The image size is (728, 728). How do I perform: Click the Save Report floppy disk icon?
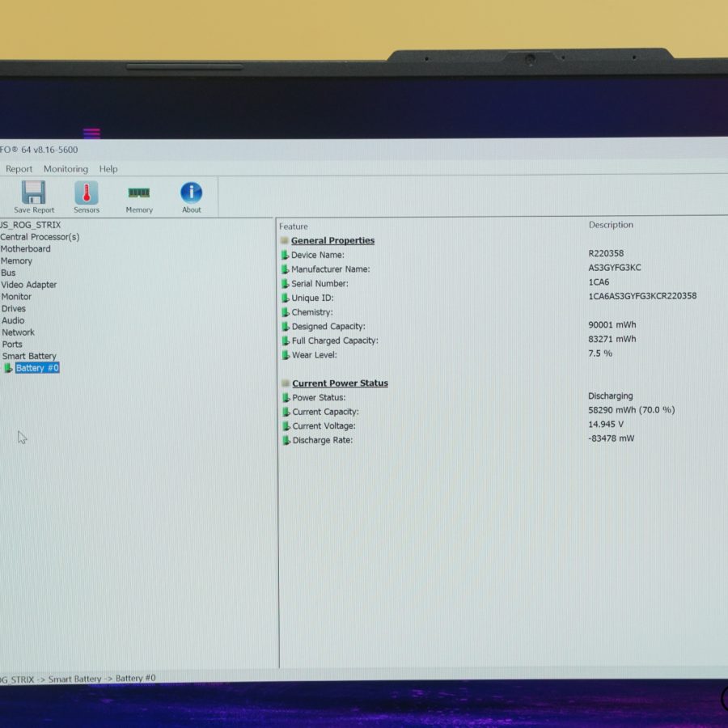(x=33, y=193)
